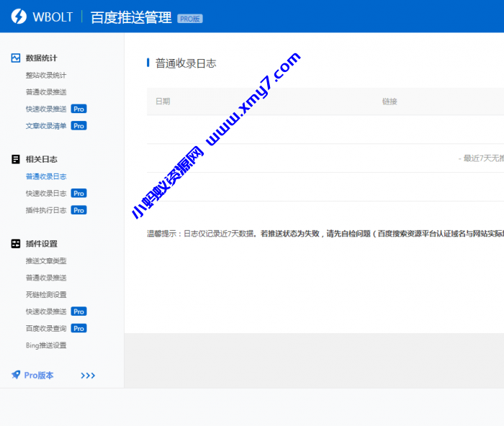
Task: Click Pro badge beside 快速收录推送 under 插件设置
Action: point(78,312)
